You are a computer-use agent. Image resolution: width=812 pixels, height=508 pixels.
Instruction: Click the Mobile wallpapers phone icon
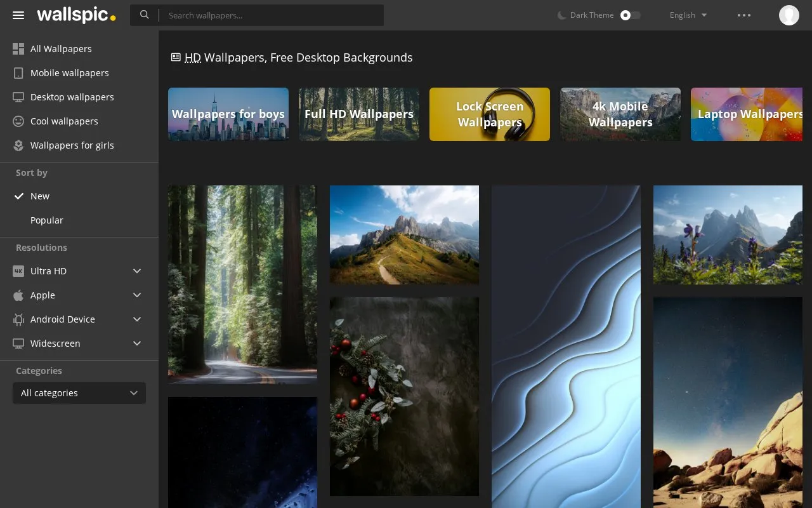tap(18, 73)
